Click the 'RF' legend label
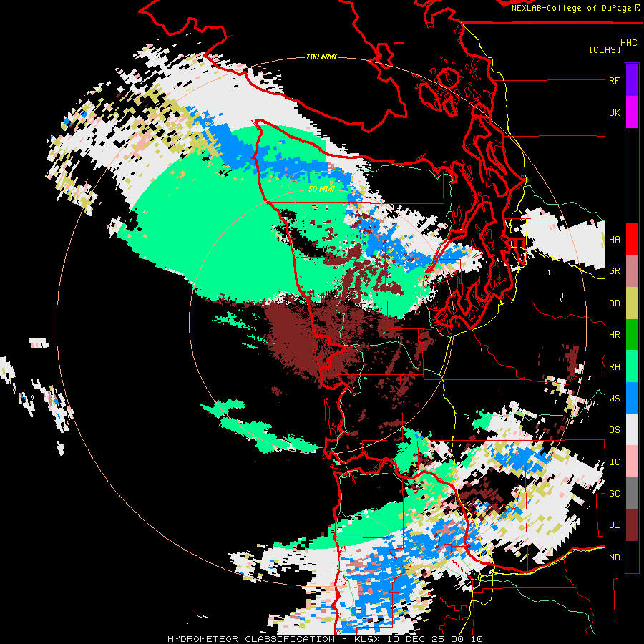The height and width of the screenshot is (644, 644). [x=614, y=80]
